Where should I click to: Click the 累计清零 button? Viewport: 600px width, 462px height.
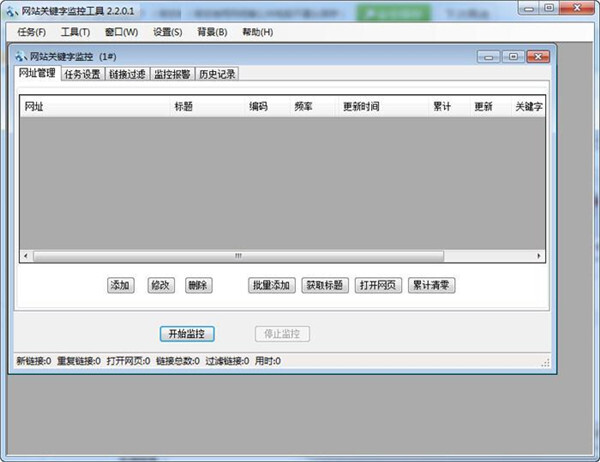[431, 285]
